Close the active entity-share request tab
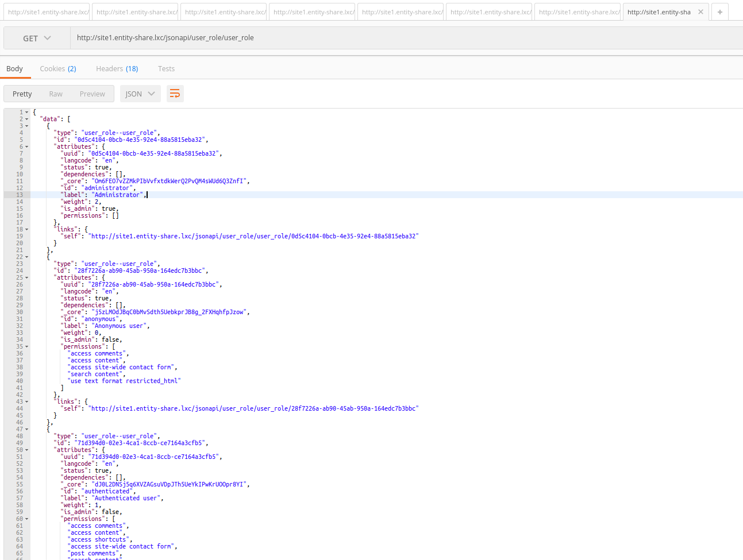The height and width of the screenshot is (560, 743). tap(700, 11)
